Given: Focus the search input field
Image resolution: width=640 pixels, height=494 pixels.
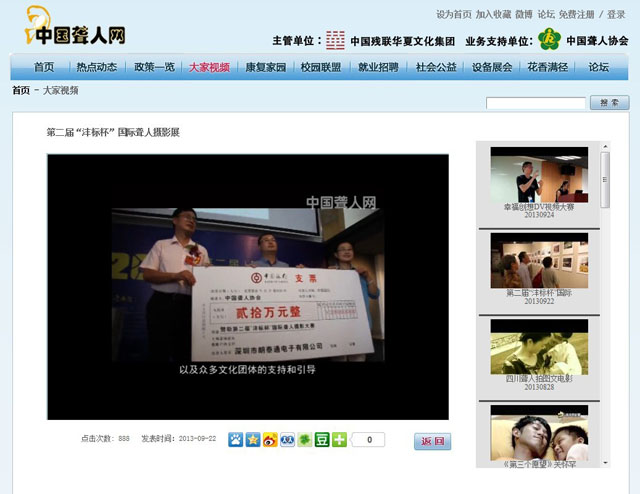Looking at the screenshot, I should 536,103.
